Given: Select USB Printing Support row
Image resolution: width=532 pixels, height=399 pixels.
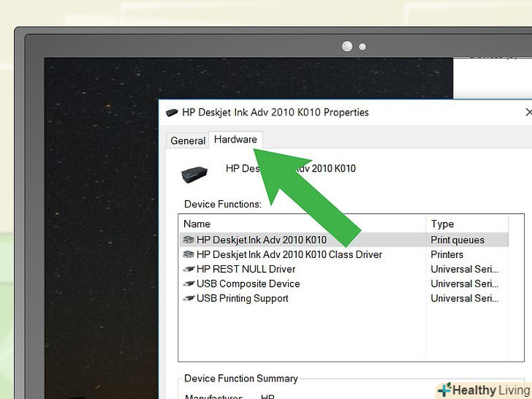Looking at the screenshot, I should coord(344,298).
